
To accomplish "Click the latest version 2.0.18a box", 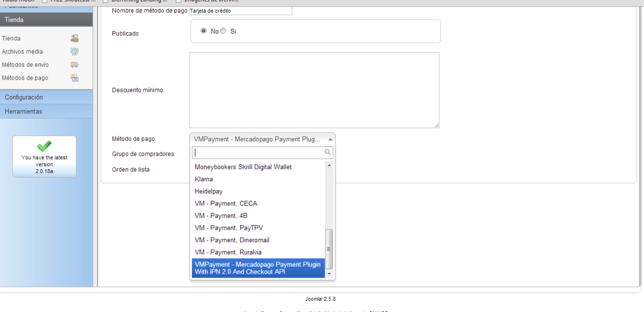I will tap(44, 156).
